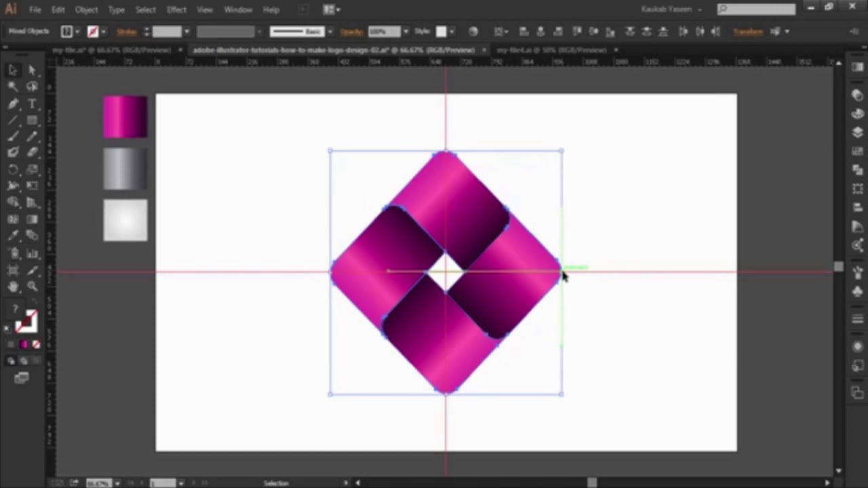Select the Artboard tool
This screenshot has width=868, height=488.
coord(13,270)
